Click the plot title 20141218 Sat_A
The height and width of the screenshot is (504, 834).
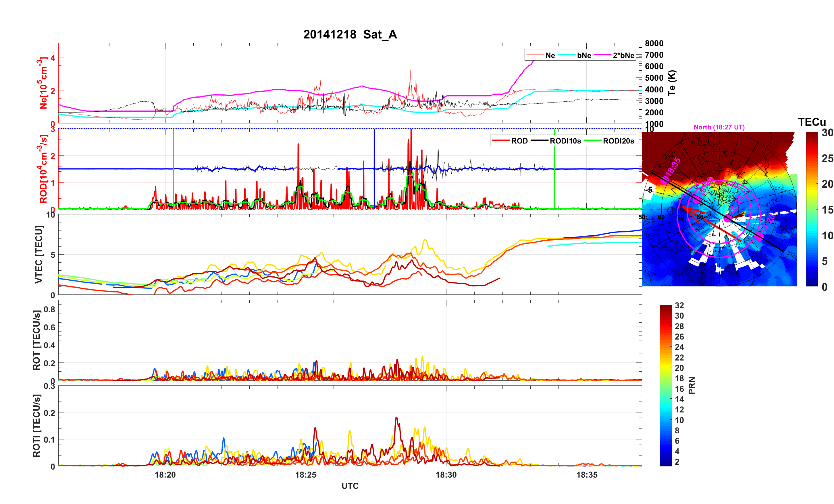tap(350, 34)
